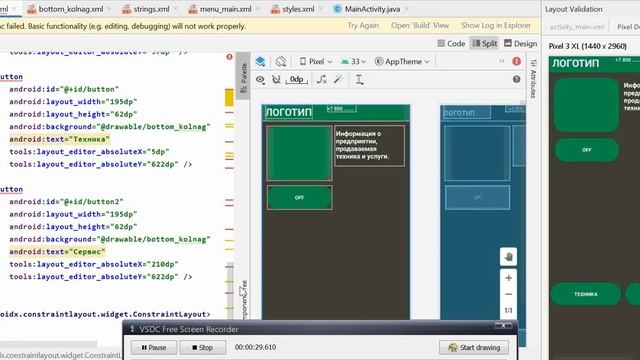Close the styles.xml tab

(x=321, y=9)
